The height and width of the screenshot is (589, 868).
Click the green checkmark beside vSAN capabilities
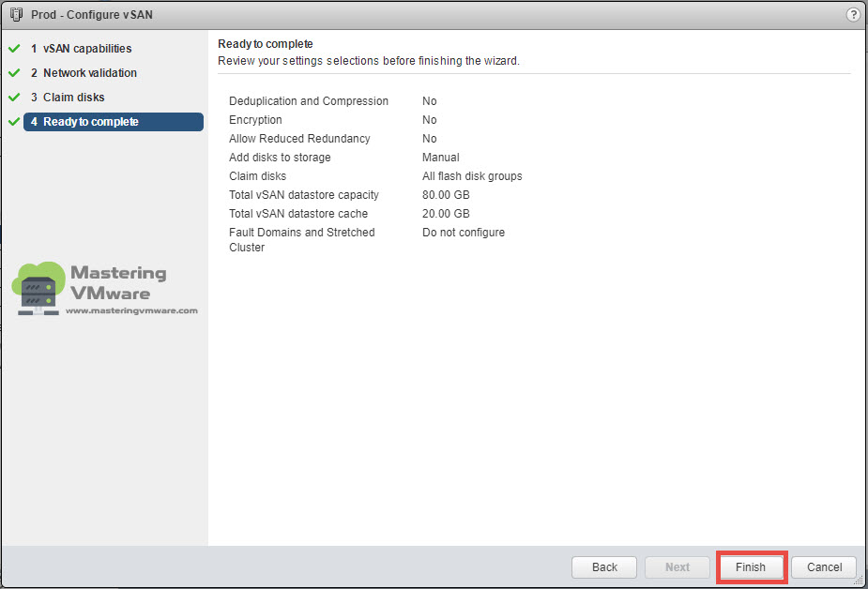click(14, 49)
